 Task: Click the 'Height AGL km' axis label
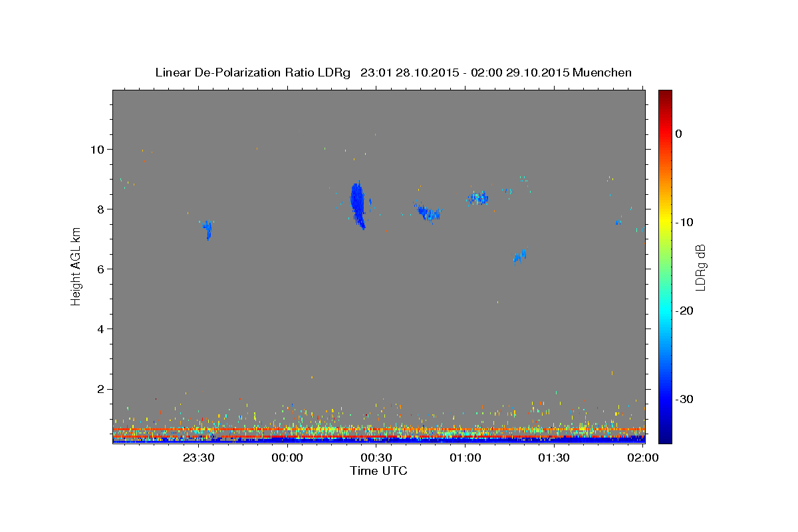click(76, 267)
